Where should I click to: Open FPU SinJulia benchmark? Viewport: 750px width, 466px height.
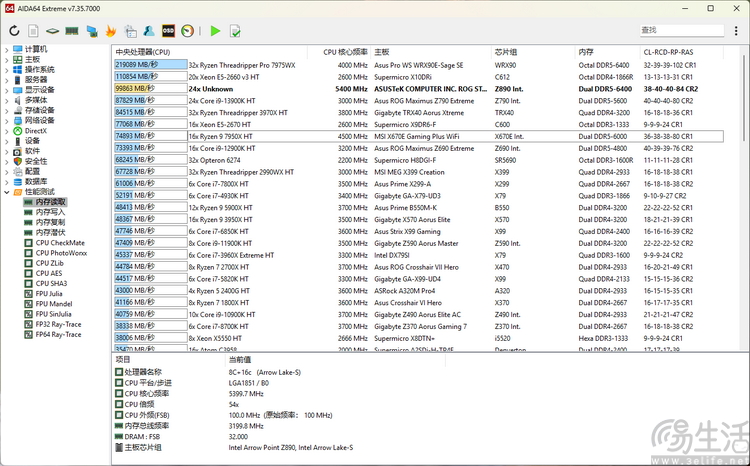point(53,314)
